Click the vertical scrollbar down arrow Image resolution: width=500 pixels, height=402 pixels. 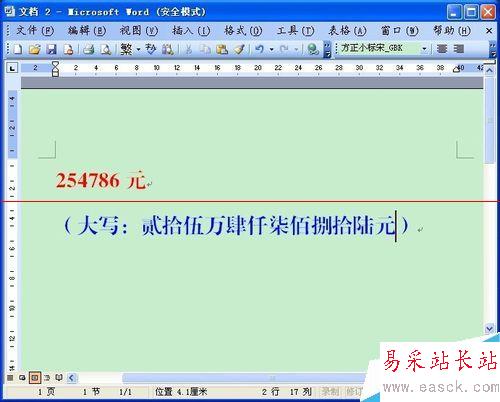489,329
